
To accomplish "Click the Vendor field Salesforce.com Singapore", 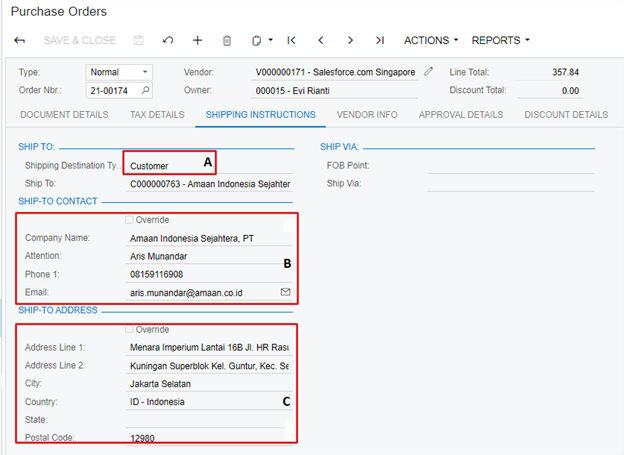I will pyautogui.click(x=335, y=72).
